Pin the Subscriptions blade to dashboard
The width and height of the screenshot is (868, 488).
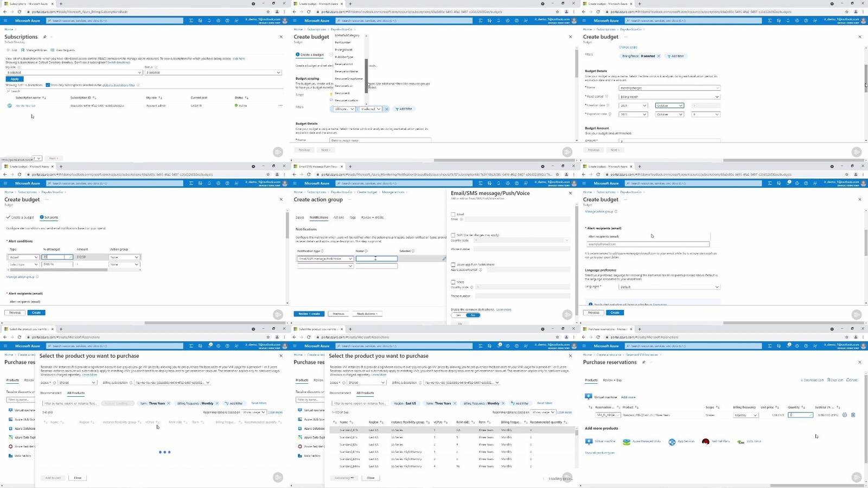(44, 37)
